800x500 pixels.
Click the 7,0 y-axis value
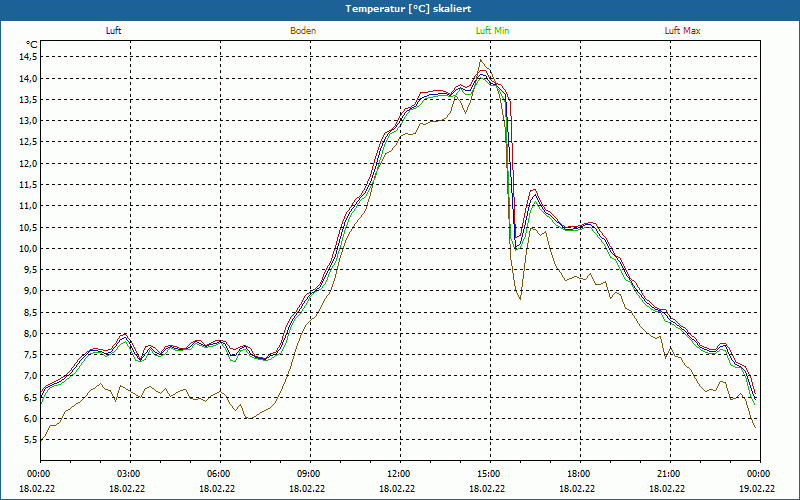click(30, 376)
